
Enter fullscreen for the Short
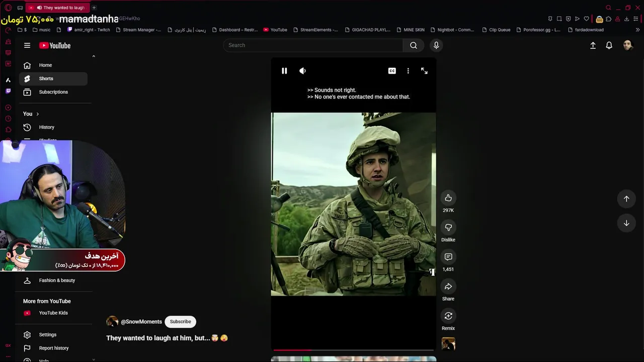click(424, 71)
